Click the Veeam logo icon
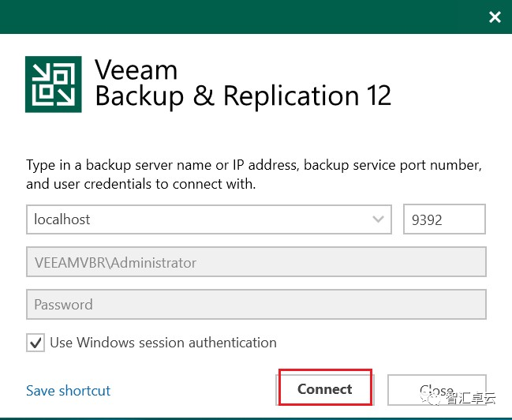Image resolution: width=512 pixels, height=420 pixels. pos(54,84)
